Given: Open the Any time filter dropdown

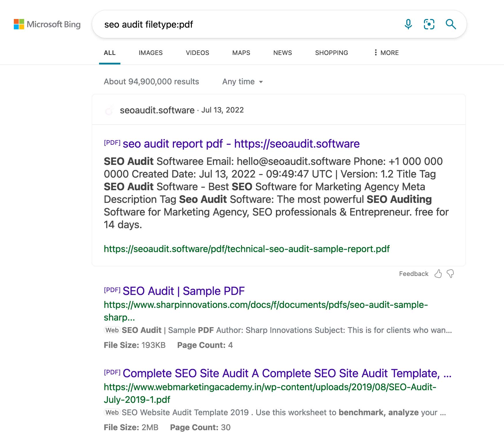Looking at the screenshot, I should click(242, 82).
